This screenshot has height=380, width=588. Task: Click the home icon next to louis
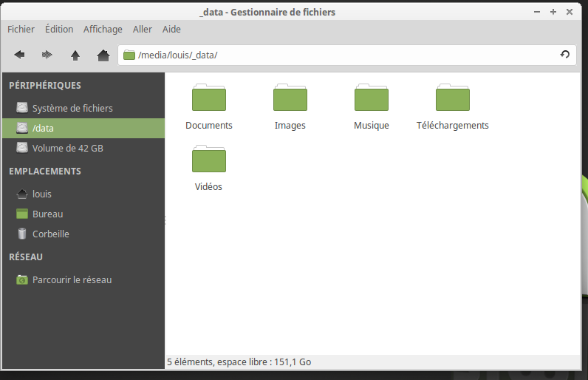[x=22, y=194]
